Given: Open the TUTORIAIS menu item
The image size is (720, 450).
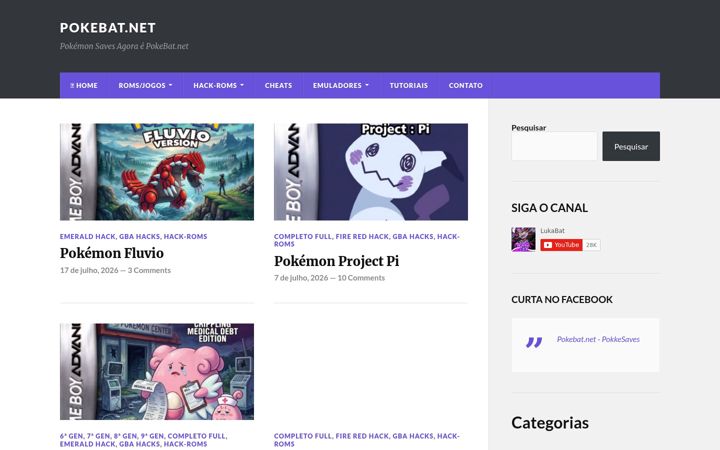Looking at the screenshot, I should (409, 85).
